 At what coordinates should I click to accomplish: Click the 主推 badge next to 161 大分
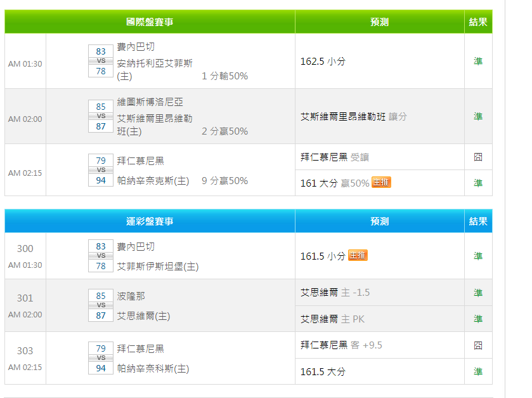381,182
